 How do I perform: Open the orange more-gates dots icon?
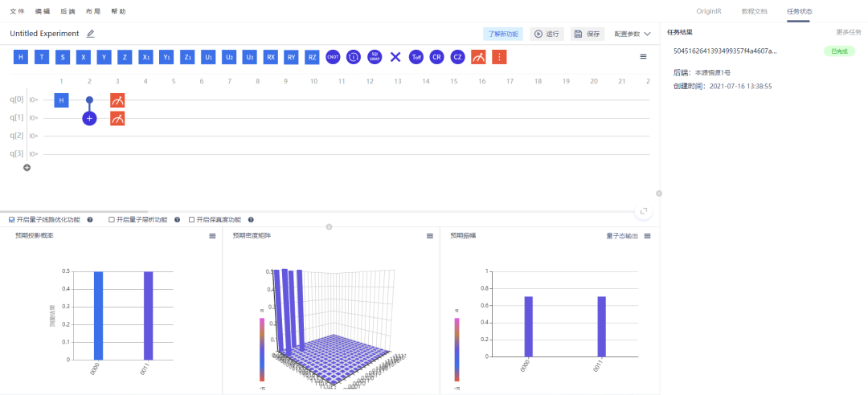coord(499,57)
